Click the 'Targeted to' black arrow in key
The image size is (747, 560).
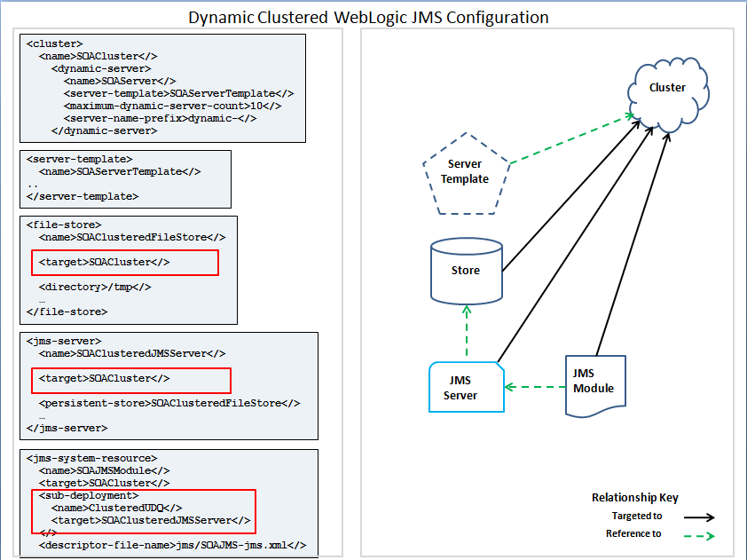699,517
